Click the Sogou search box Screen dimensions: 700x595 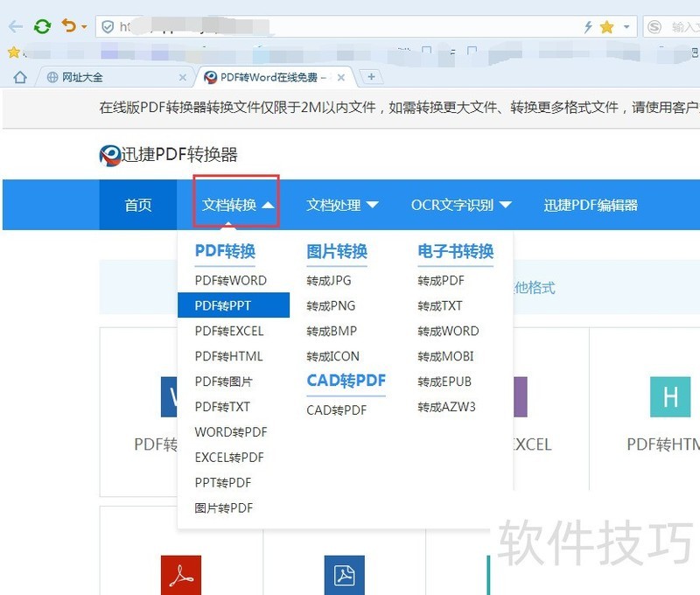click(x=671, y=27)
